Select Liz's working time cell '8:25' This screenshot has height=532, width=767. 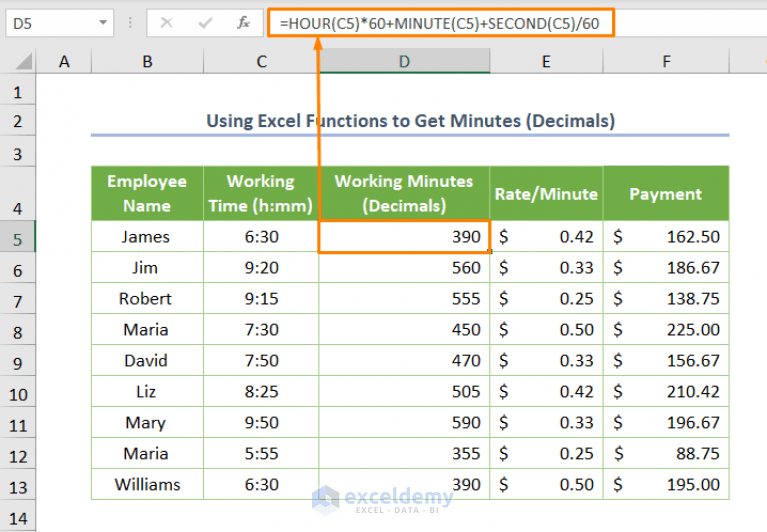pos(261,391)
